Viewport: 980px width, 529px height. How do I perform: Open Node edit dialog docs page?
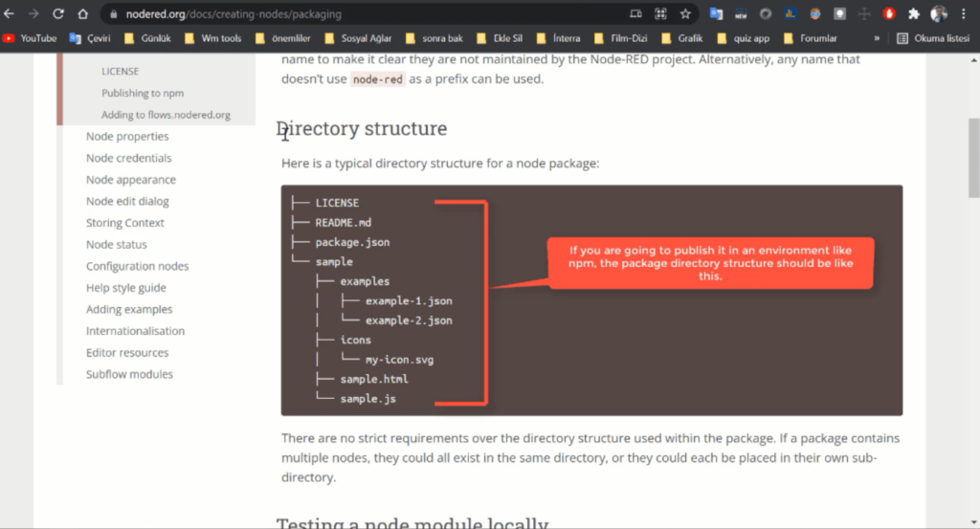[127, 201]
